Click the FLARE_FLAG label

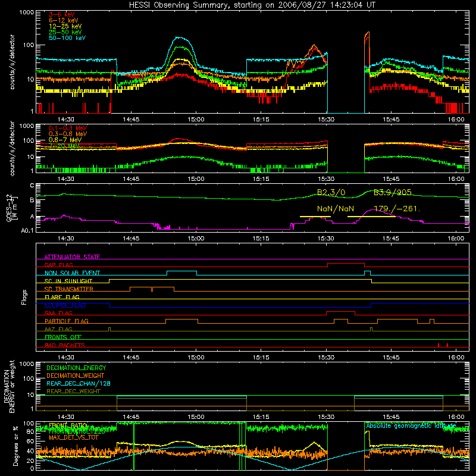[62, 297]
